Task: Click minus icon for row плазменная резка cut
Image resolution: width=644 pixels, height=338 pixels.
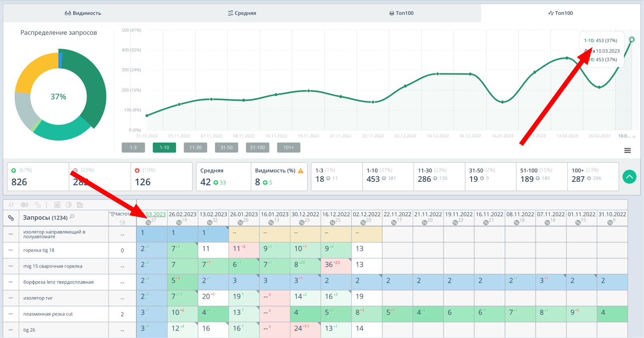Action: 11,314
